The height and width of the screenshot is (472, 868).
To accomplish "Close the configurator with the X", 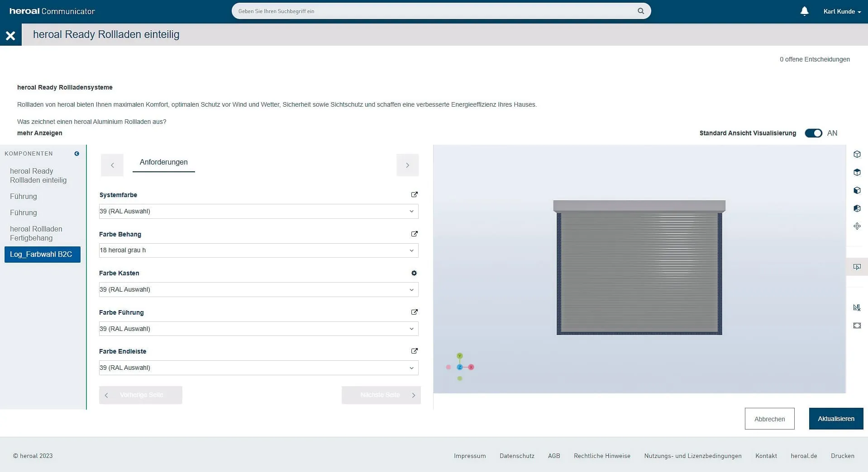I will point(10,35).
